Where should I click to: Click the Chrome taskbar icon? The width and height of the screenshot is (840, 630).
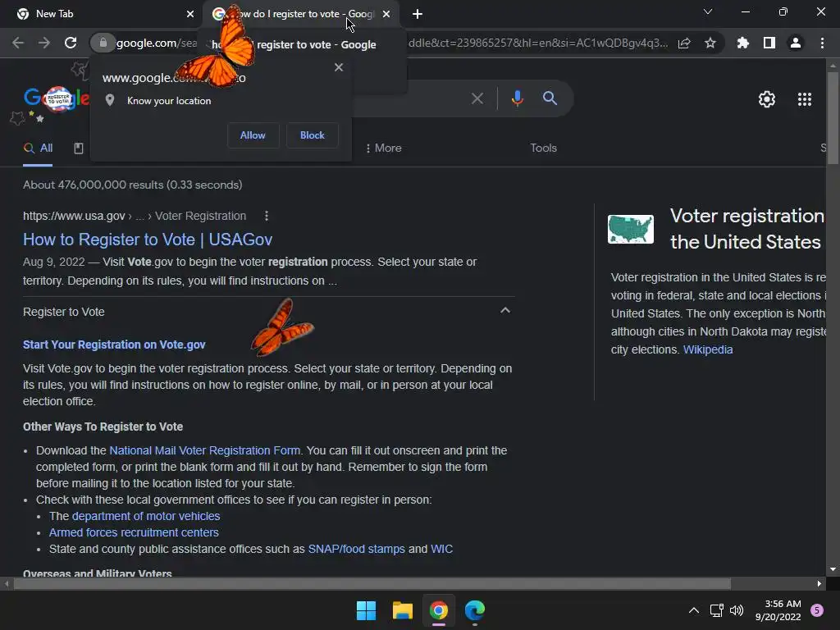point(438,610)
